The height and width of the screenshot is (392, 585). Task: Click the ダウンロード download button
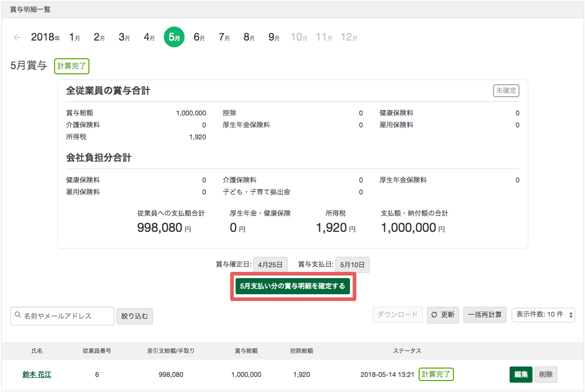tap(397, 315)
